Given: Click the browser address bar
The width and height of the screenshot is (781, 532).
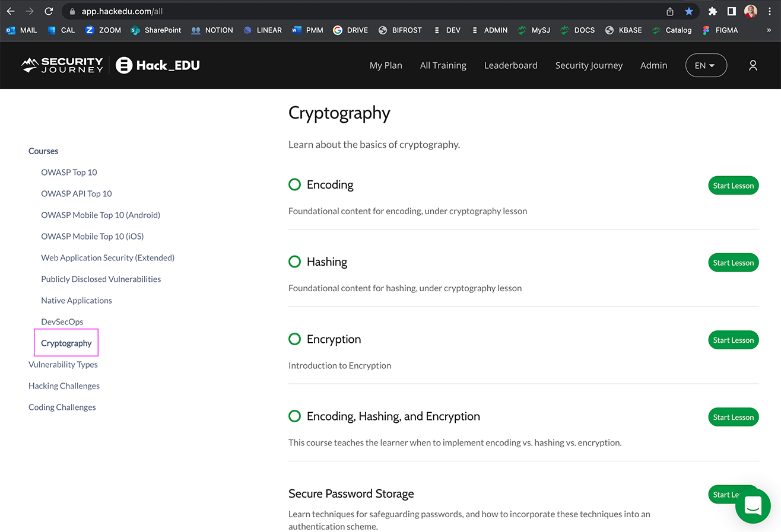Looking at the screenshot, I should pos(356,11).
